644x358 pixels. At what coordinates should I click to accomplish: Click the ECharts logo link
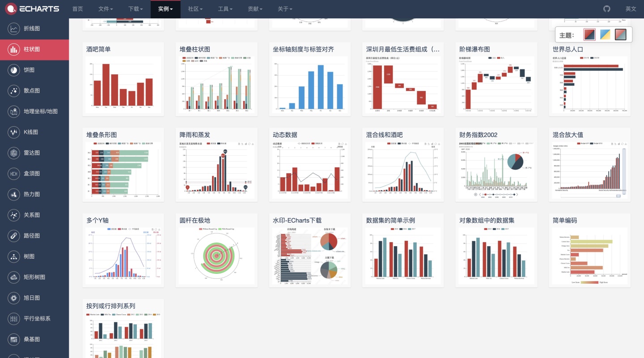tap(30, 9)
